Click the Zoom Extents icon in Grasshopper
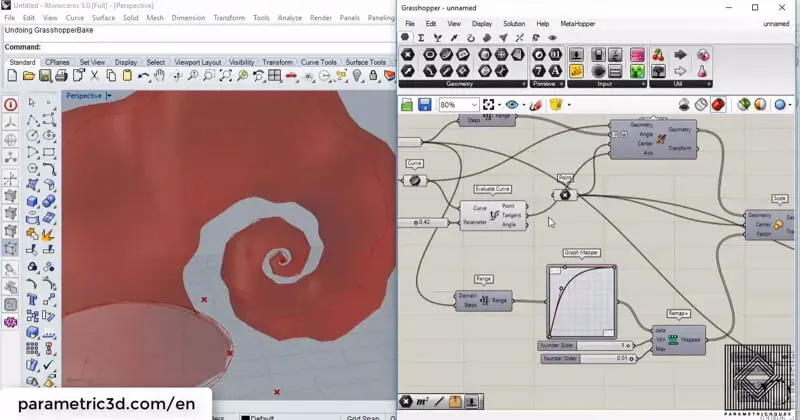Viewport: 800px width, 420px height. [x=490, y=105]
